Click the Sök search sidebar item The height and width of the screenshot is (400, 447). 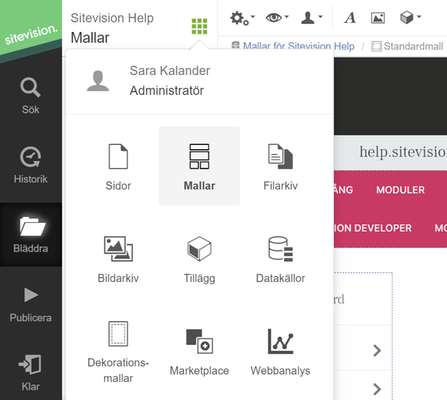tap(30, 96)
